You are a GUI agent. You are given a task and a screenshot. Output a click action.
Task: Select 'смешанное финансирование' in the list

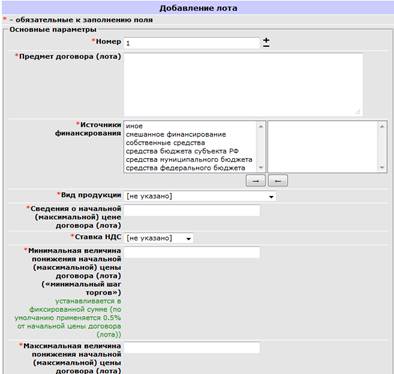(176, 135)
